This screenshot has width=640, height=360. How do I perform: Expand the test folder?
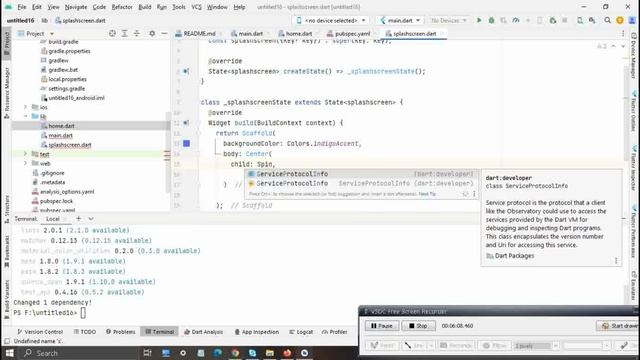tap(25, 154)
